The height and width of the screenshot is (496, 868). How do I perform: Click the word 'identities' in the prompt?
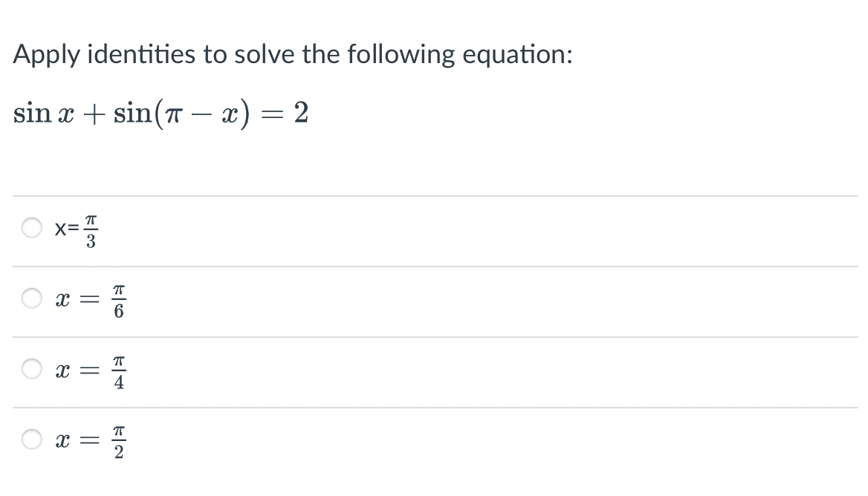141,54
